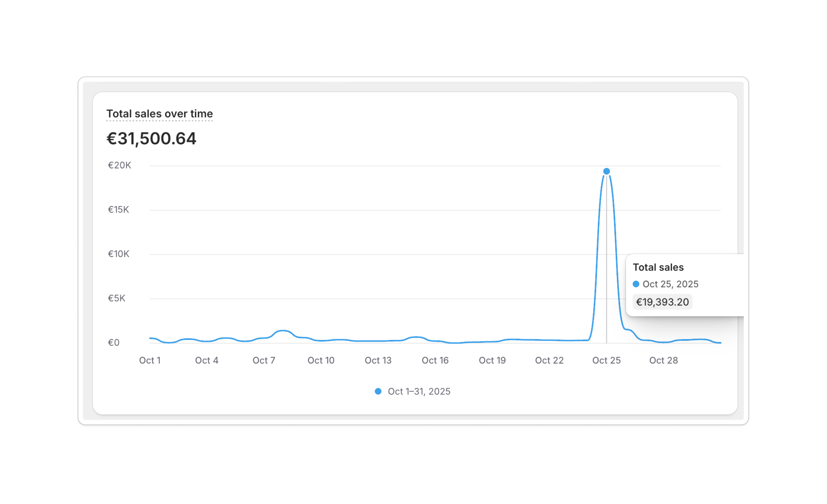
Task: Click the Oct 28 x-axis label
Action: pos(663,360)
